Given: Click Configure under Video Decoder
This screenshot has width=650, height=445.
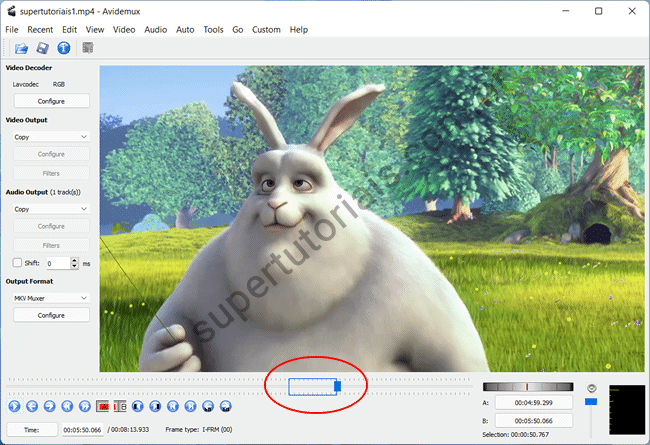Looking at the screenshot, I should (51, 101).
